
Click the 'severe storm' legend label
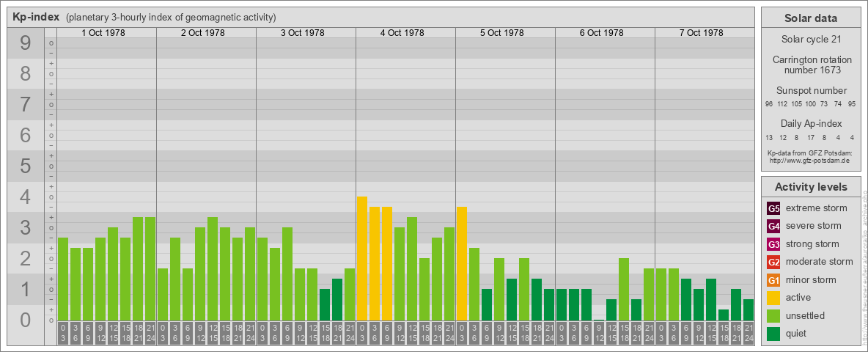click(814, 226)
